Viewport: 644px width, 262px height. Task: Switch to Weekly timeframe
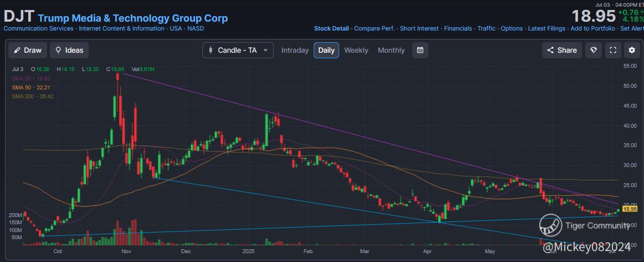click(x=356, y=50)
